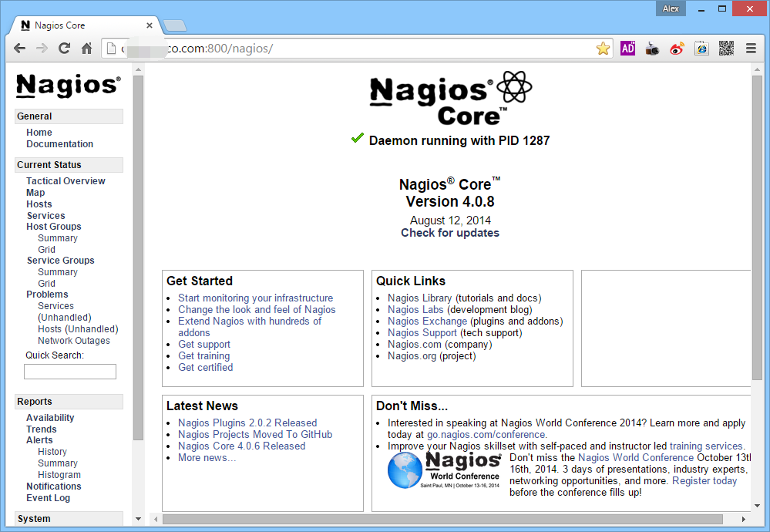Open go.nagios.com/conference link

[x=486, y=434]
